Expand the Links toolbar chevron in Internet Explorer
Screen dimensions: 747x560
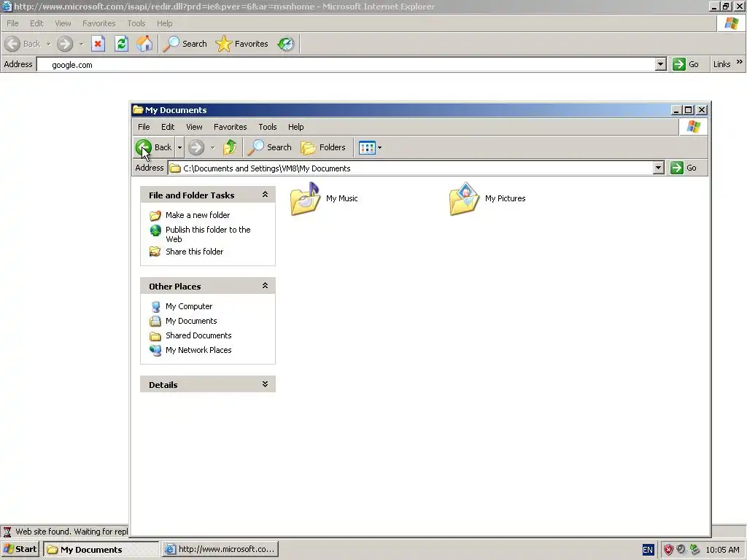740,62
